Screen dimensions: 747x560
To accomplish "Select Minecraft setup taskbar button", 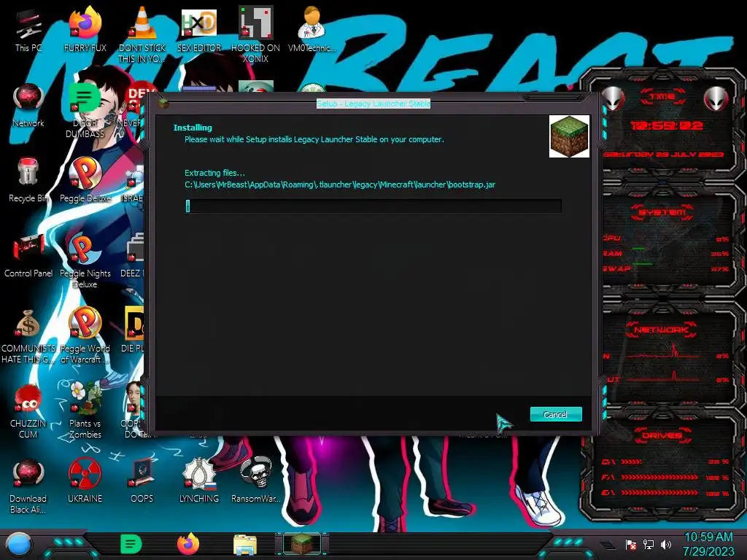I will 302,544.
